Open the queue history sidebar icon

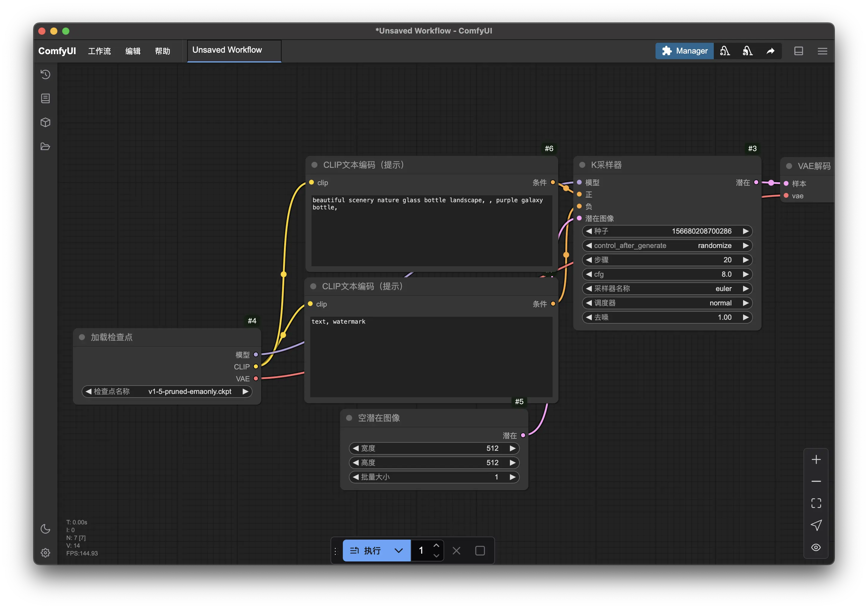45,74
